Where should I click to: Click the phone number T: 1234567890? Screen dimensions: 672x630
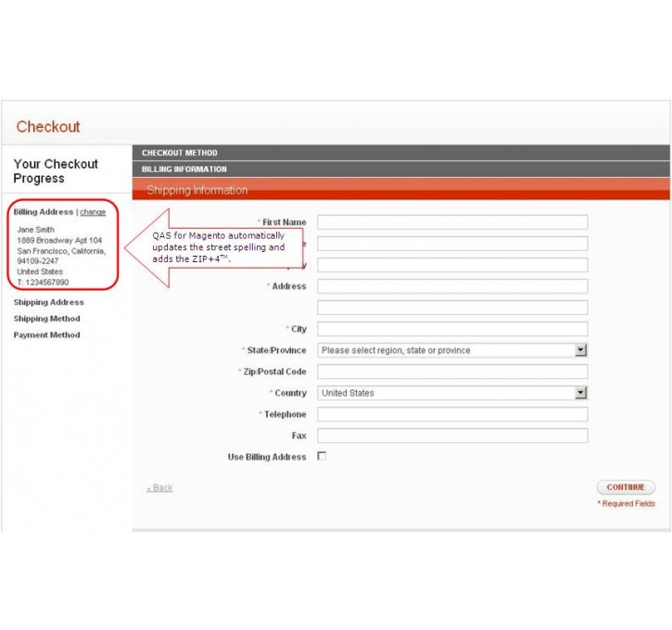pyautogui.click(x=43, y=283)
